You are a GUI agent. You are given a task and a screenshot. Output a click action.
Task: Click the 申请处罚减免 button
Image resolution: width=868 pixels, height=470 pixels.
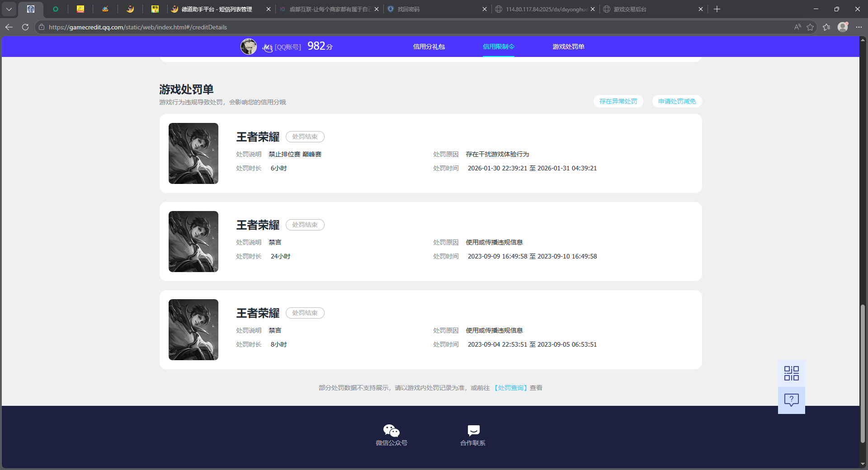(x=677, y=101)
